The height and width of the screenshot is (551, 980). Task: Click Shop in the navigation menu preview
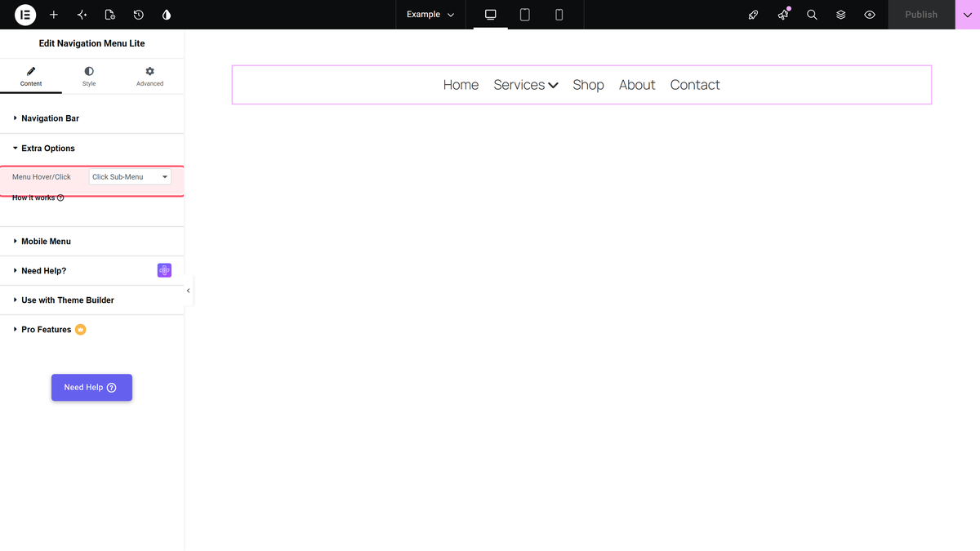(x=589, y=85)
